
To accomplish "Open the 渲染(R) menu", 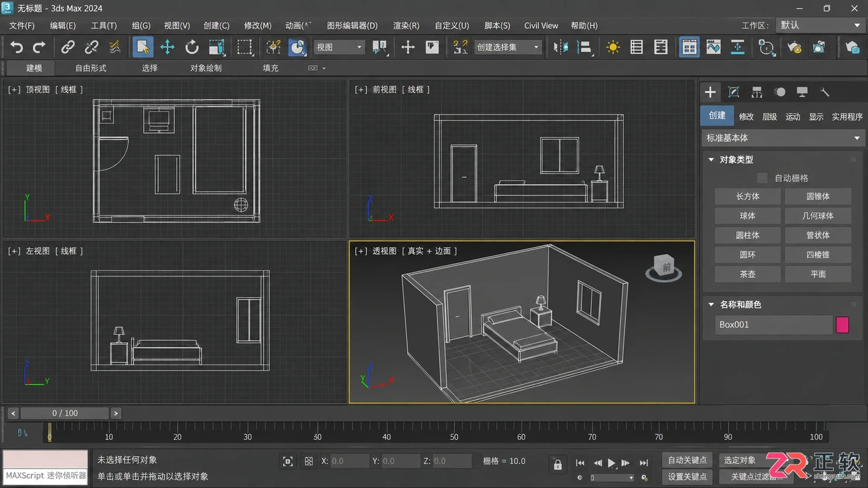I will click(406, 25).
